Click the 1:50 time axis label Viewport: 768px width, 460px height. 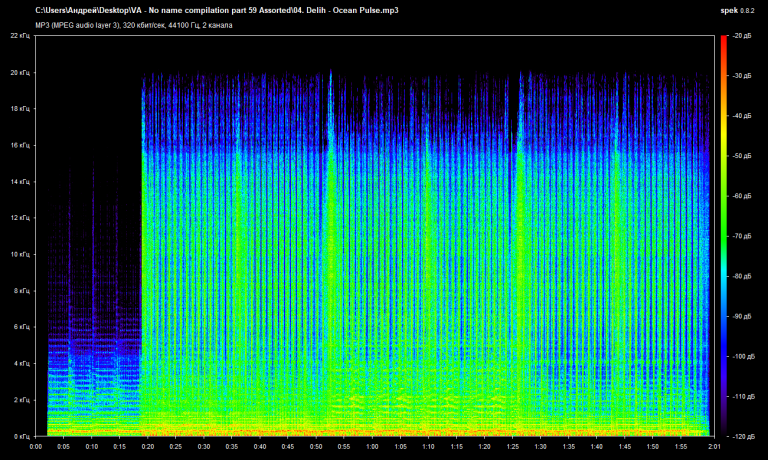pyautogui.click(x=653, y=447)
